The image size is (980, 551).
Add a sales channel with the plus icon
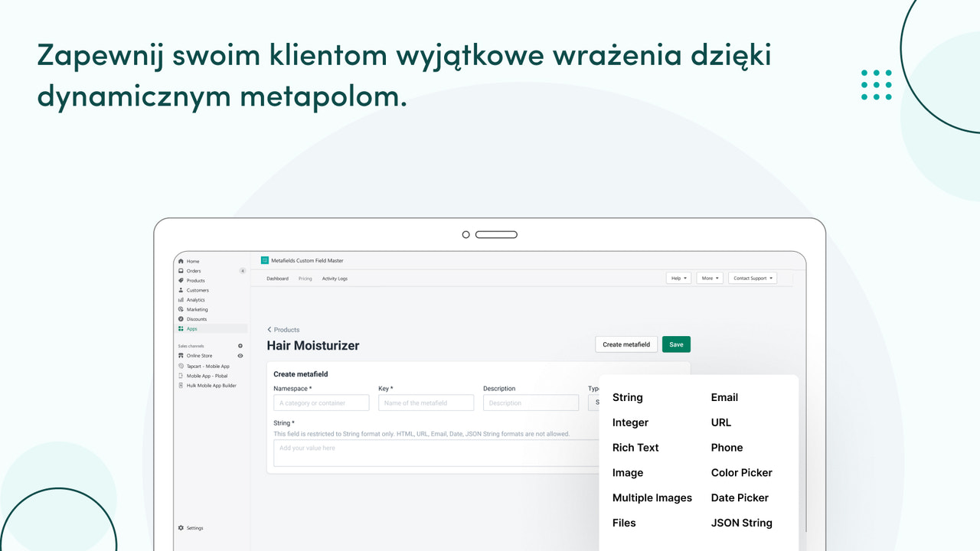point(240,346)
